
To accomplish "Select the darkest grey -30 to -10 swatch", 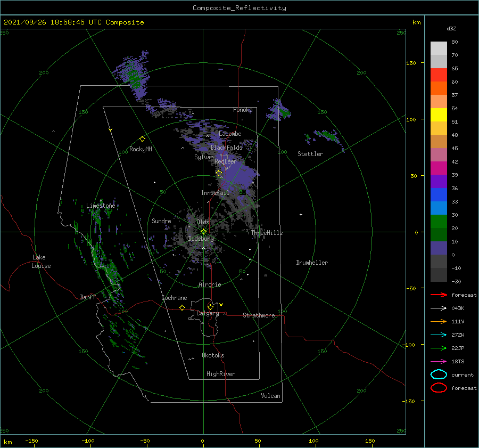I will click(x=439, y=275).
